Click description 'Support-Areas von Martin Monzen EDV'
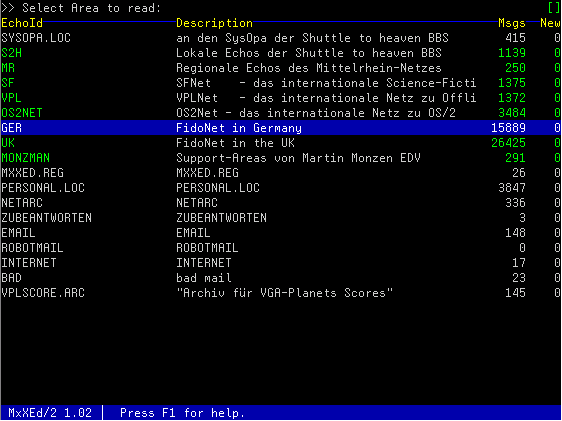 [x=299, y=158]
